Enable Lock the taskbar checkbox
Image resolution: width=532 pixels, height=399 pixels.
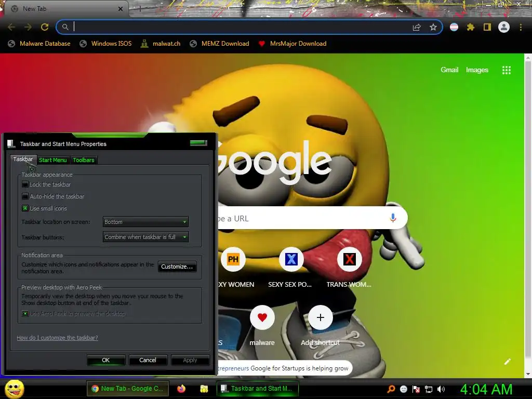pos(25,184)
